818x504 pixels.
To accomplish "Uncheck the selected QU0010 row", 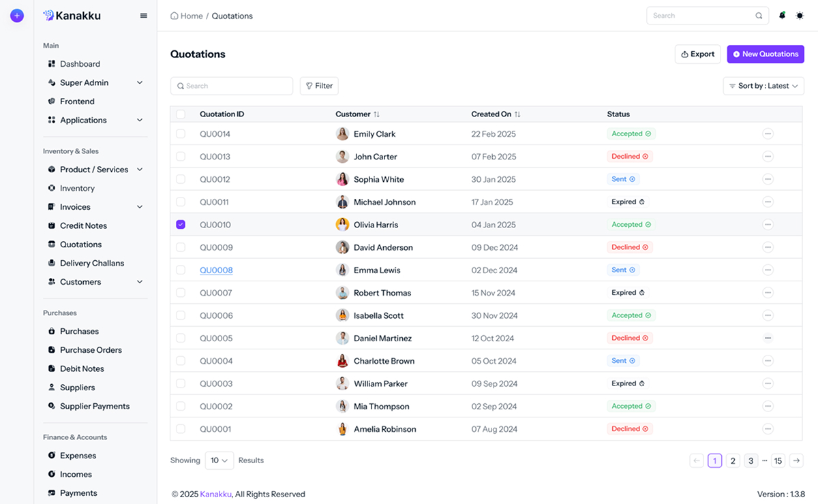I will click(181, 224).
